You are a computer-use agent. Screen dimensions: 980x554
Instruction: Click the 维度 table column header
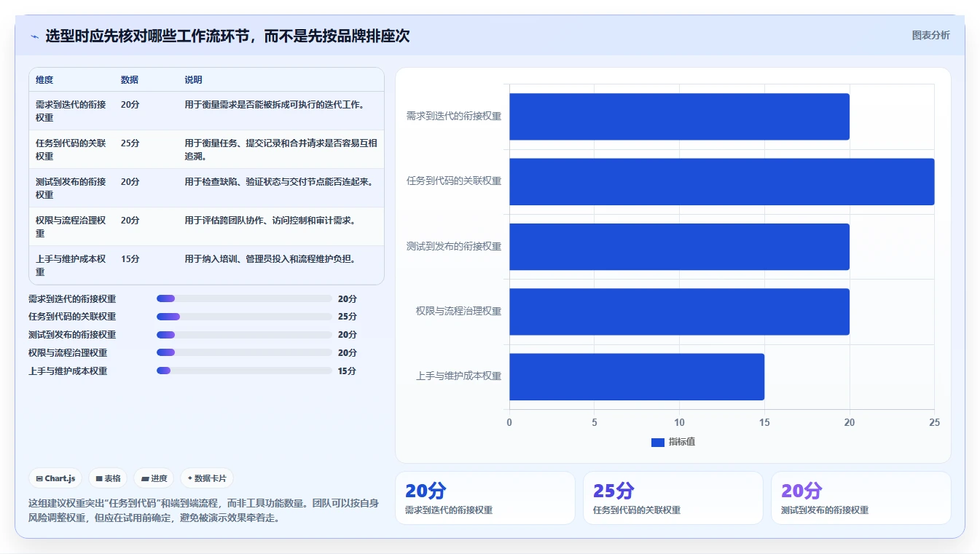pyautogui.click(x=44, y=80)
